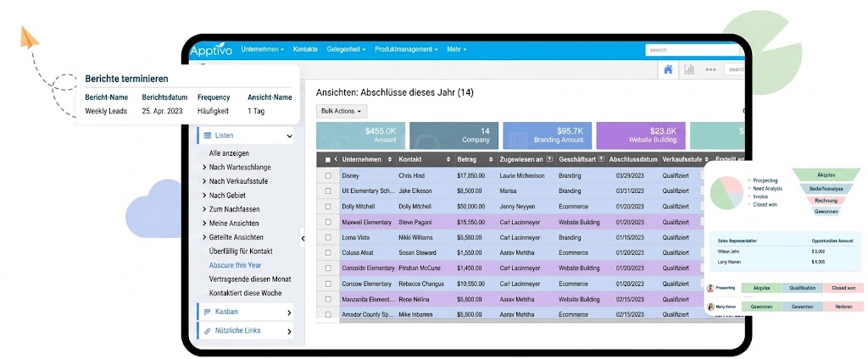The image size is (868, 359).
Task: Check the Dolly Mitchell row checkbox
Action: coord(328,207)
